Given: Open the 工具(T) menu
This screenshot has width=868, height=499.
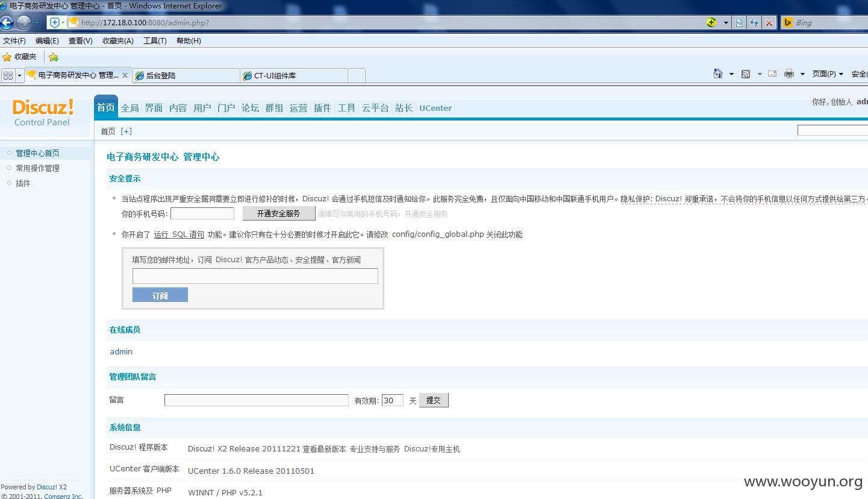Looking at the screenshot, I should 155,41.
